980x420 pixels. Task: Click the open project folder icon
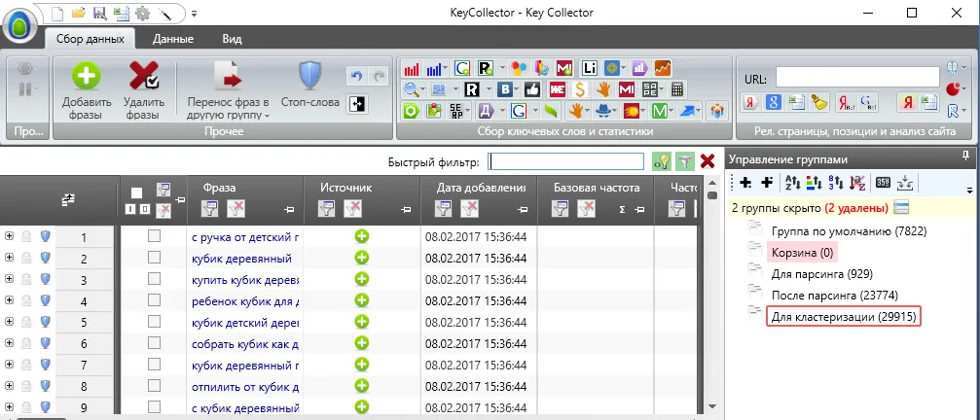78,13
